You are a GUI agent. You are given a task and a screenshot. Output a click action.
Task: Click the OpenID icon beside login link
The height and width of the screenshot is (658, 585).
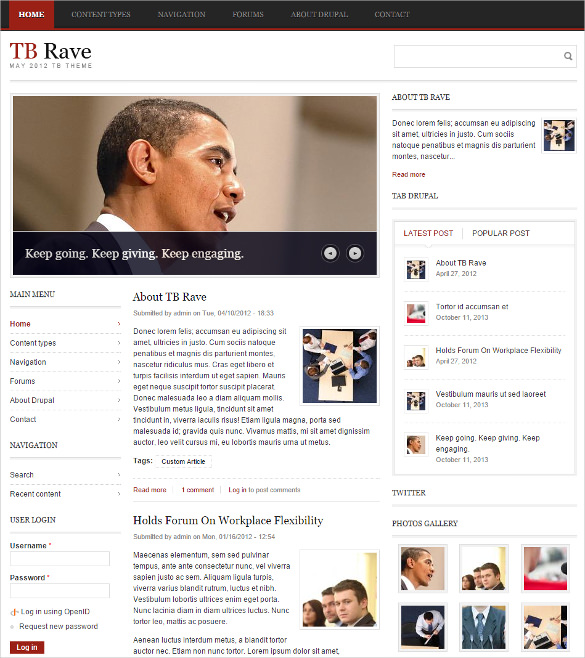pos(14,612)
